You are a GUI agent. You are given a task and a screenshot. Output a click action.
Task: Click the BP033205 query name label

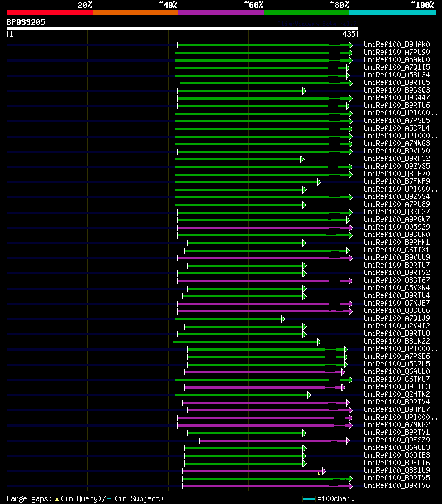(26, 22)
